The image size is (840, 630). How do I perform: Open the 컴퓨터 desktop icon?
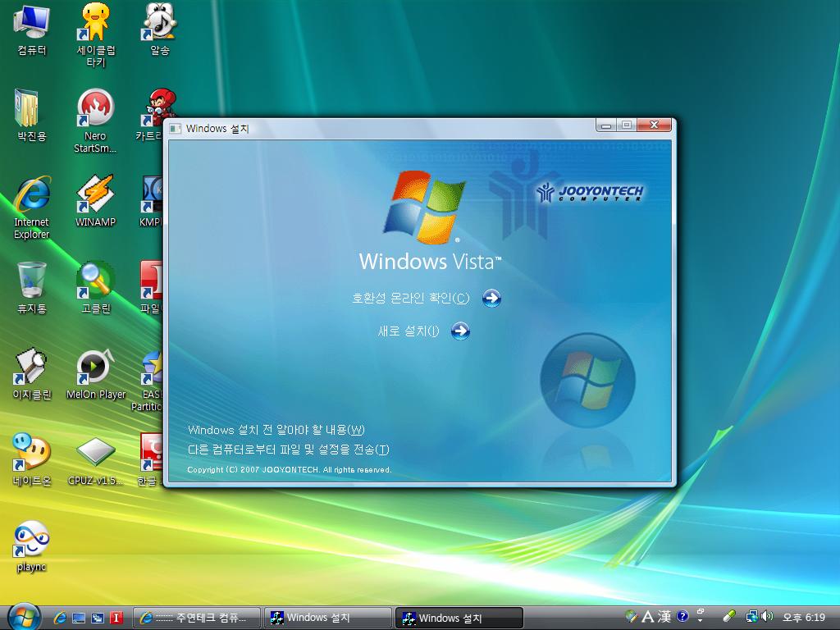pos(32,30)
